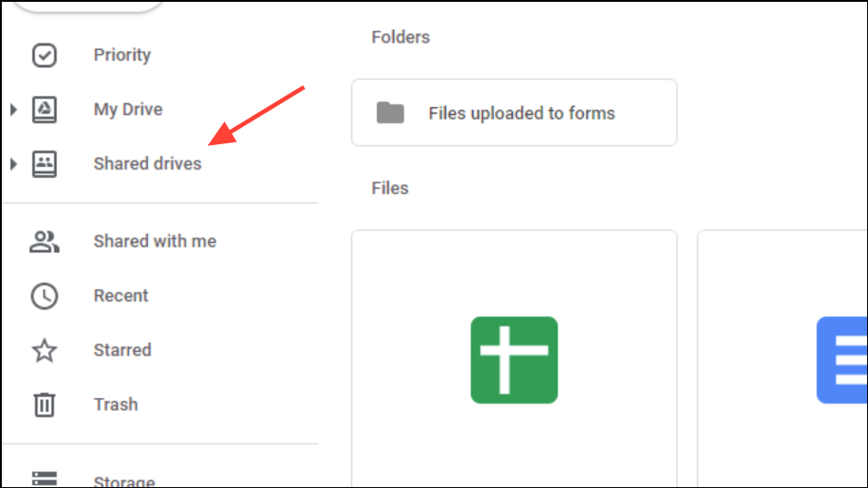The height and width of the screenshot is (488, 868).
Task: Click the Shared drives icon
Action: point(44,164)
